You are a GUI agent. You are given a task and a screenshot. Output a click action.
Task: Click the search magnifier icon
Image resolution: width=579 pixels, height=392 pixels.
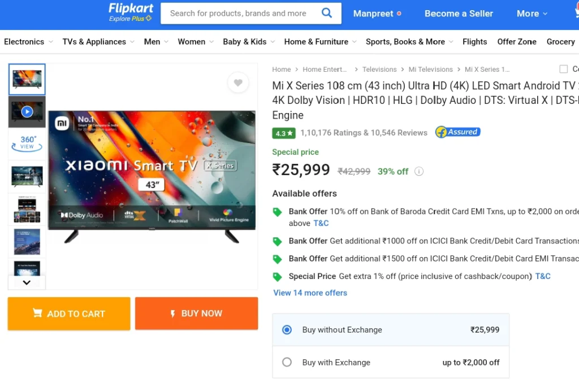326,14
